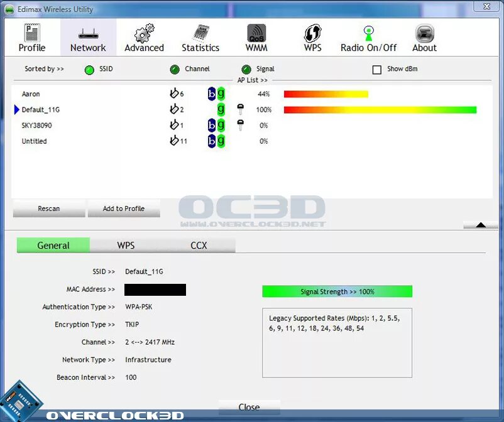
Task: Click the Legacy Supported Rates text box
Action: 337,343
